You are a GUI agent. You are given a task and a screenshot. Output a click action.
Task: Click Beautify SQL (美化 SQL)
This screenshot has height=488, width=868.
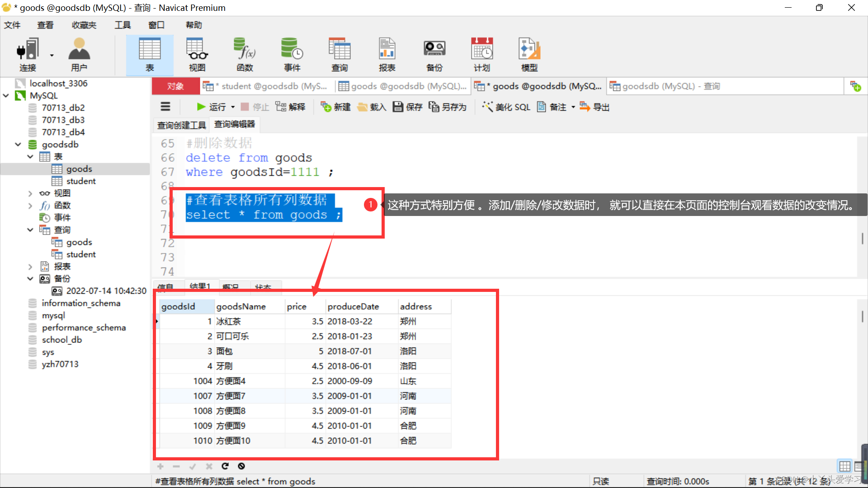point(506,107)
